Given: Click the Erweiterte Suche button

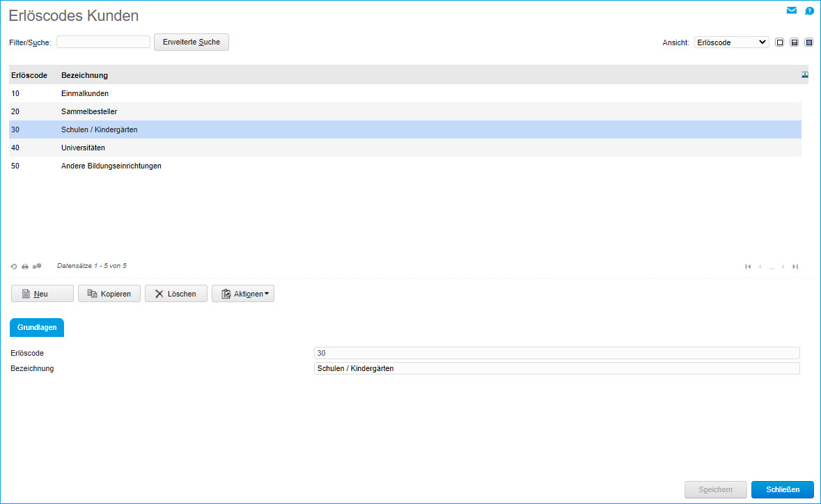Looking at the screenshot, I should point(191,42).
